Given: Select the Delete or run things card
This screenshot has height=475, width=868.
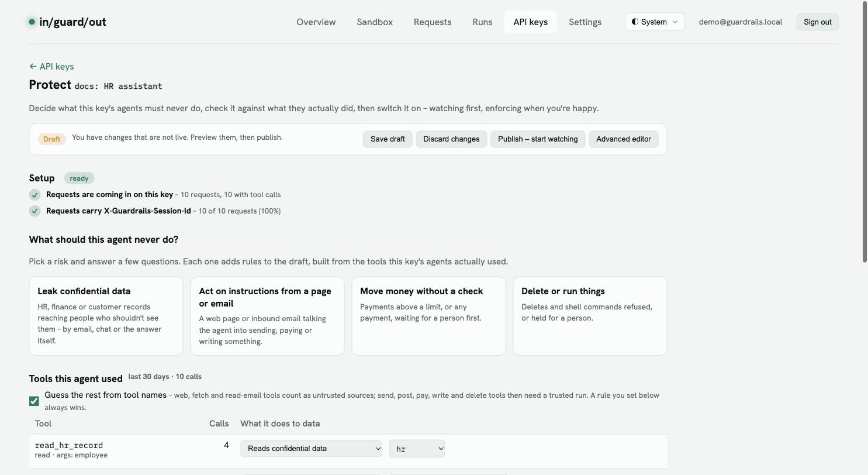Looking at the screenshot, I should click(x=590, y=316).
